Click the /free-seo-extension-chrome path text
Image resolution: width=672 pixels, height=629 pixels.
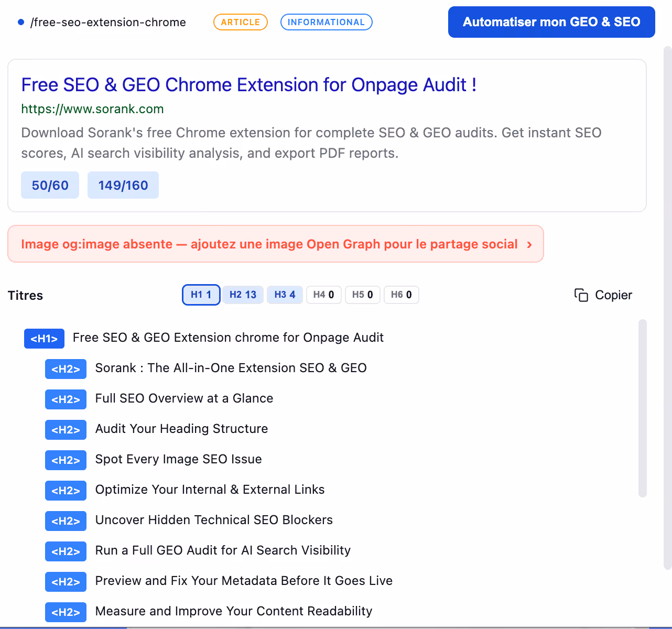point(108,22)
